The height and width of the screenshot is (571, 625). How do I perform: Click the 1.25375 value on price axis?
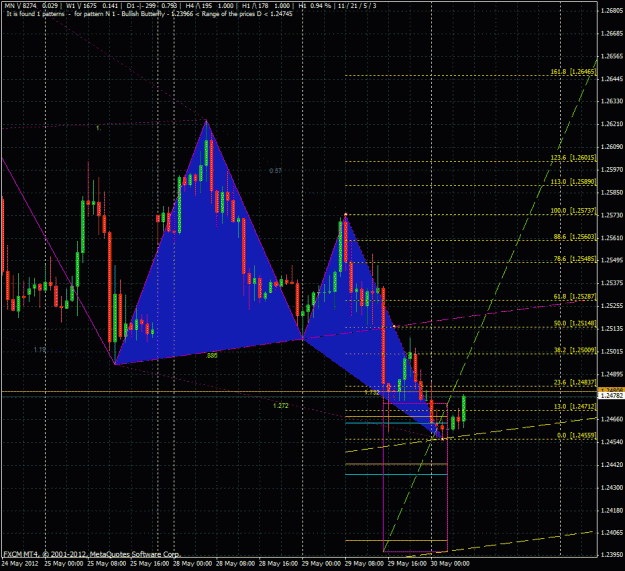[611, 283]
